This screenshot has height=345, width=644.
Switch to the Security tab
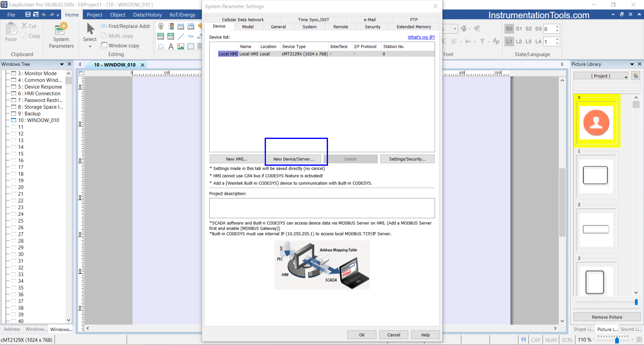coord(373,27)
